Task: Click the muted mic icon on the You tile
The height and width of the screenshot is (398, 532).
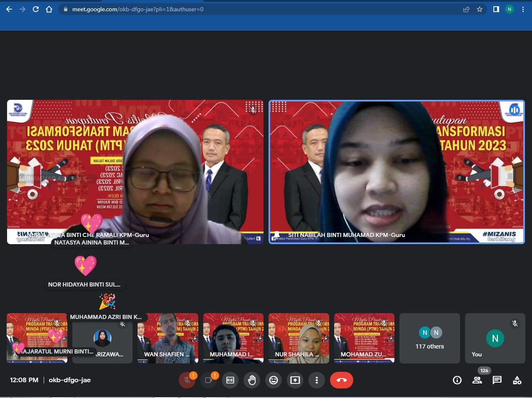Action: click(x=515, y=324)
